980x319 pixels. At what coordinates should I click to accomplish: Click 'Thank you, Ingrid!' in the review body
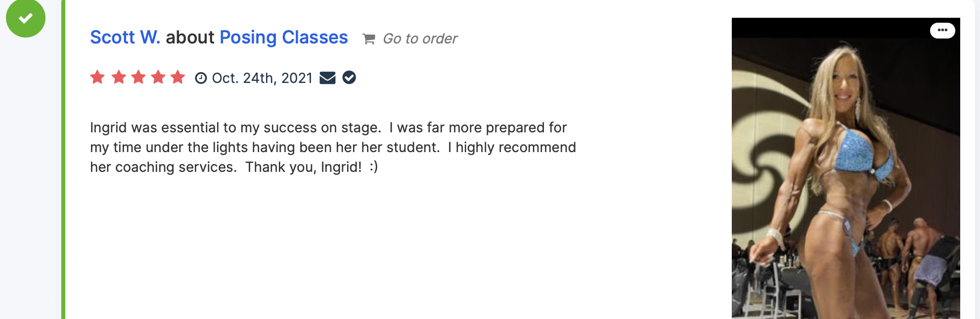tap(303, 167)
